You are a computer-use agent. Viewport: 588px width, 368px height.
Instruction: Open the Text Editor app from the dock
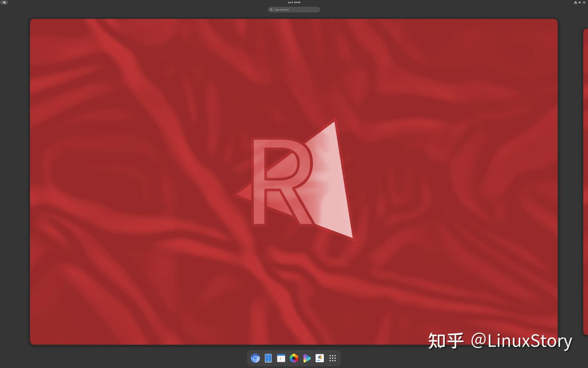point(268,358)
